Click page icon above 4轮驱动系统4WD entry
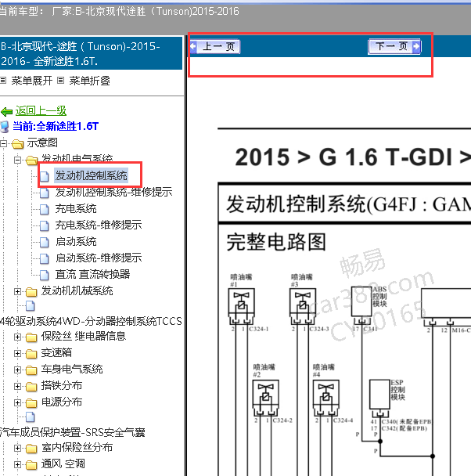The width and height of the screenshot is (471, 476). [x=31, y=306]
